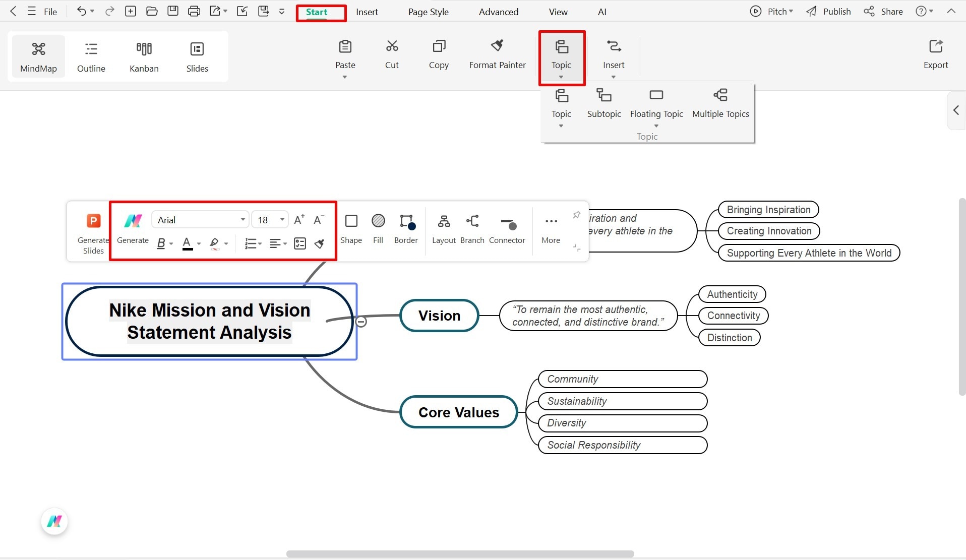Viewport: 966px width, 560px height.
Task: Create a new file with the plus icon
Action: coord(131,11)
